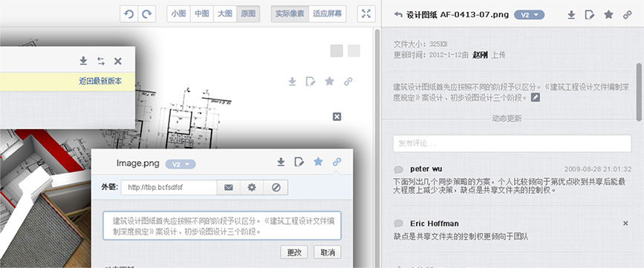Viewport: 644px width, 268px height.
Task: Click 设计图纸 AF-0413-07.png title
Action: tap(458, 15)
